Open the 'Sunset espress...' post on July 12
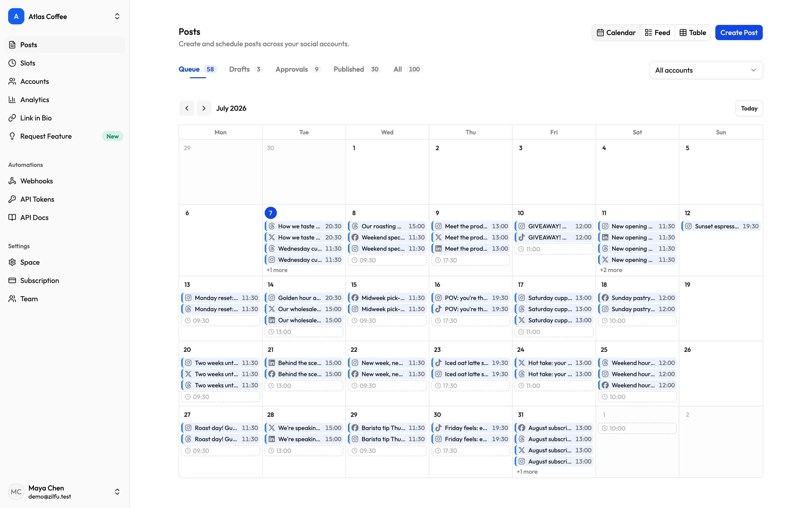The width and height of the screenshot is (812, 508). click(x=721, y=226)
